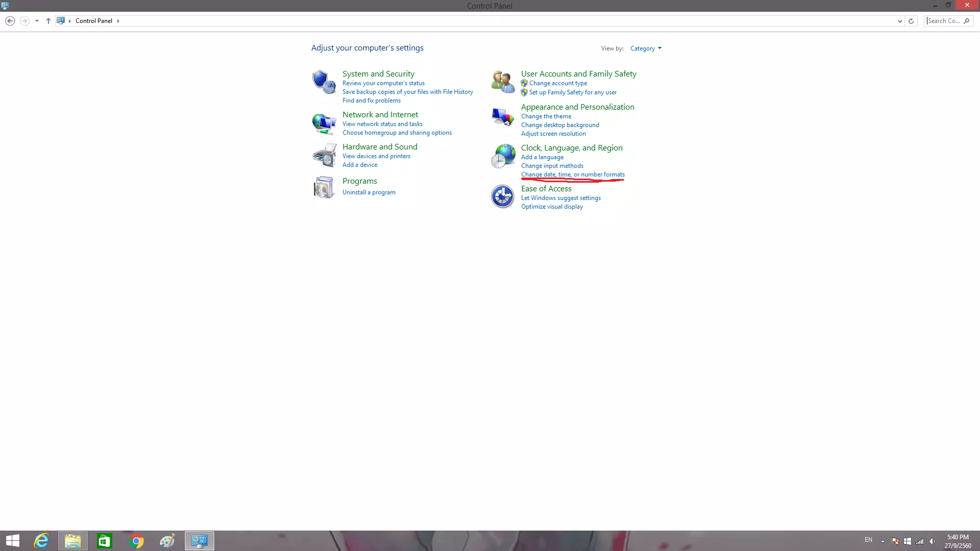This screenshot has width=980, height=551.
Task: Open the Uninstall a program link
Action: point(369,192)
